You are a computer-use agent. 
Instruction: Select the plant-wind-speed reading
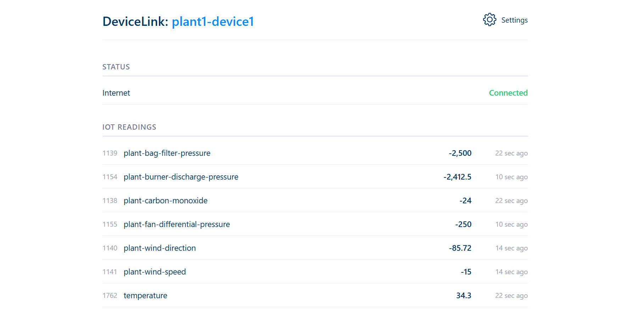tap(155, 272)
